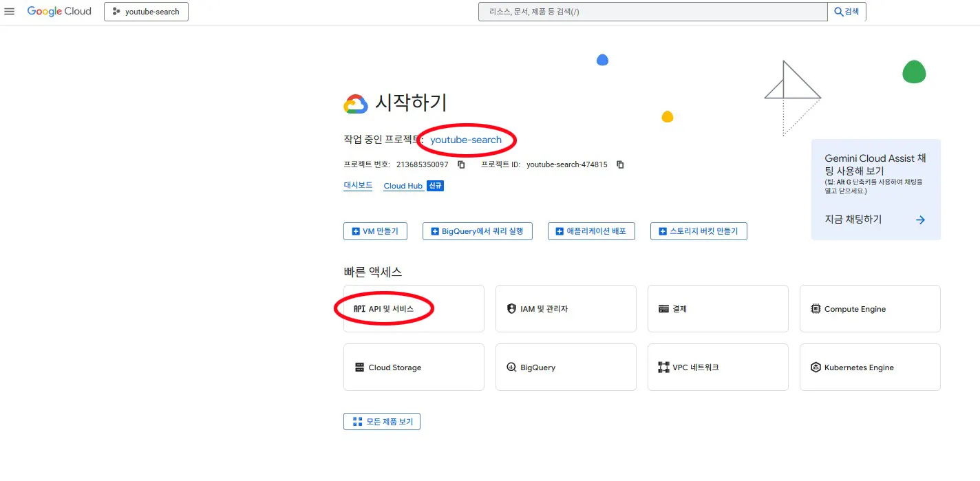Select the Compute Engine icon
The image size is (980, 481).
[x=816, y=308]
